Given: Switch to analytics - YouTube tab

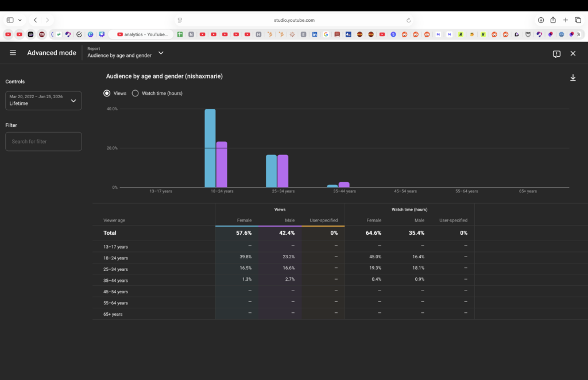Looking at the screenshot, I should point(141,34).
